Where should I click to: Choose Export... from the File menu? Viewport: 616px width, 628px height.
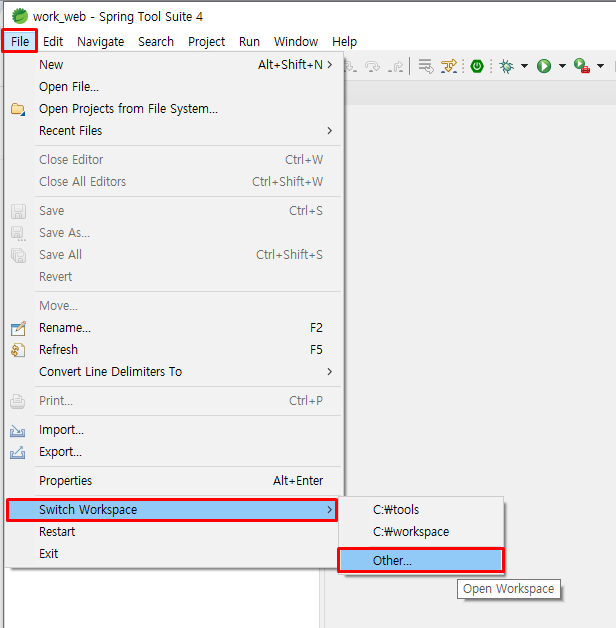[174, 452]
